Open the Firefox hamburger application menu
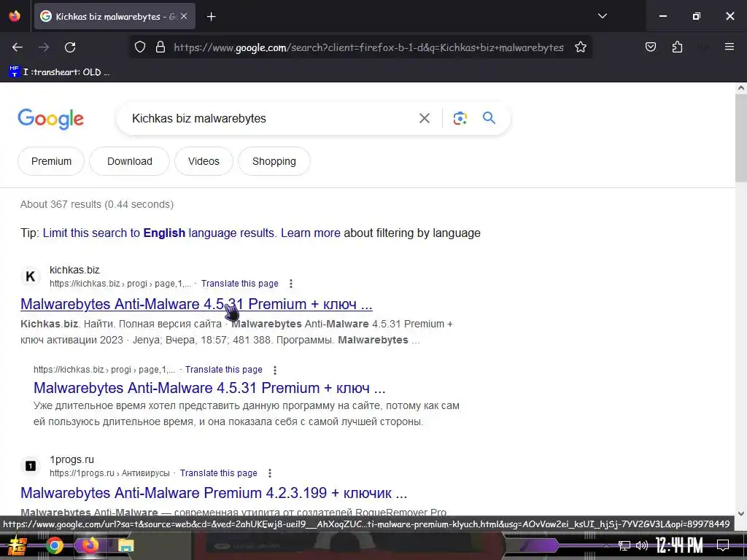Screen dimensions: 747x560 [729, 47]
